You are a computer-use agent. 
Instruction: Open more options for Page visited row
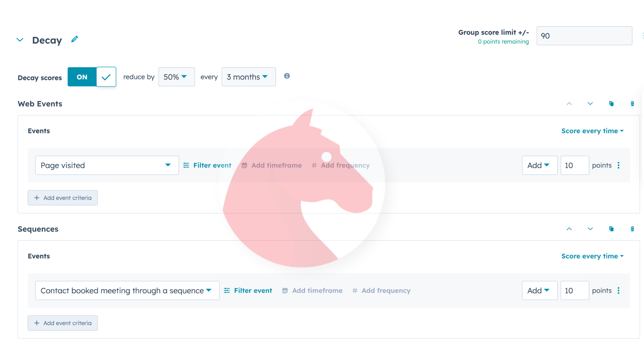(618, 165)
